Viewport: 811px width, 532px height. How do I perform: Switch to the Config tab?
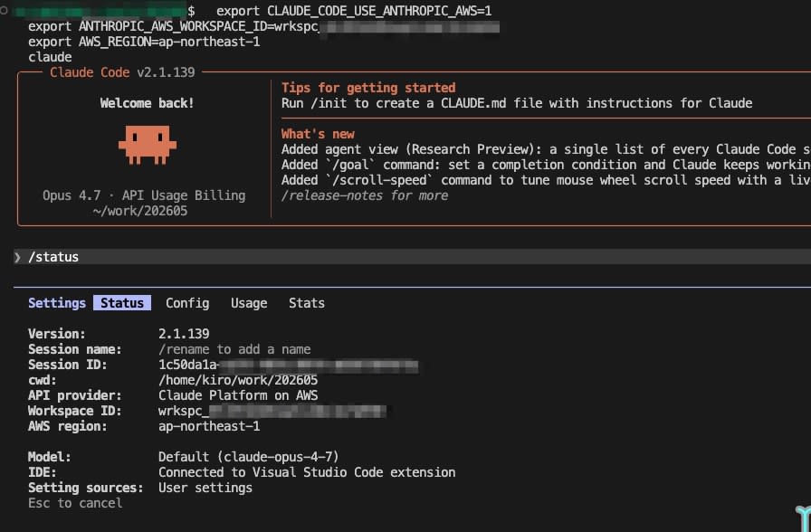coord(187,303)
